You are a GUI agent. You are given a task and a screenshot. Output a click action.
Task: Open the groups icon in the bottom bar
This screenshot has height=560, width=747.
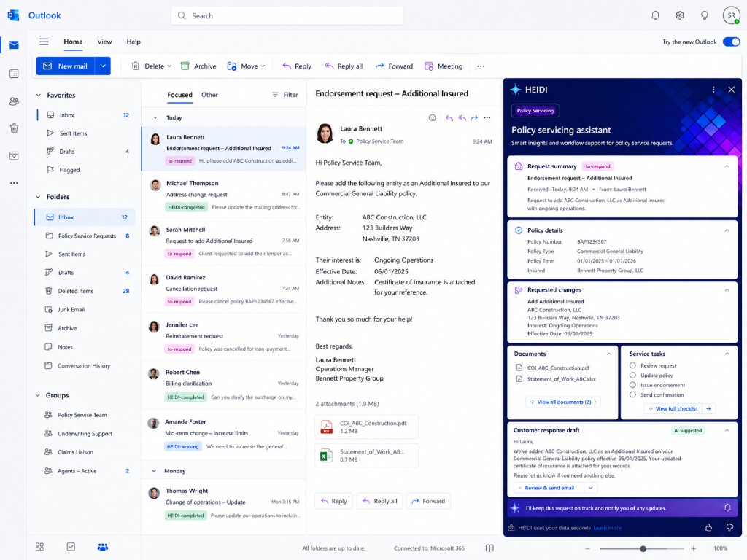tap(102, 547)
